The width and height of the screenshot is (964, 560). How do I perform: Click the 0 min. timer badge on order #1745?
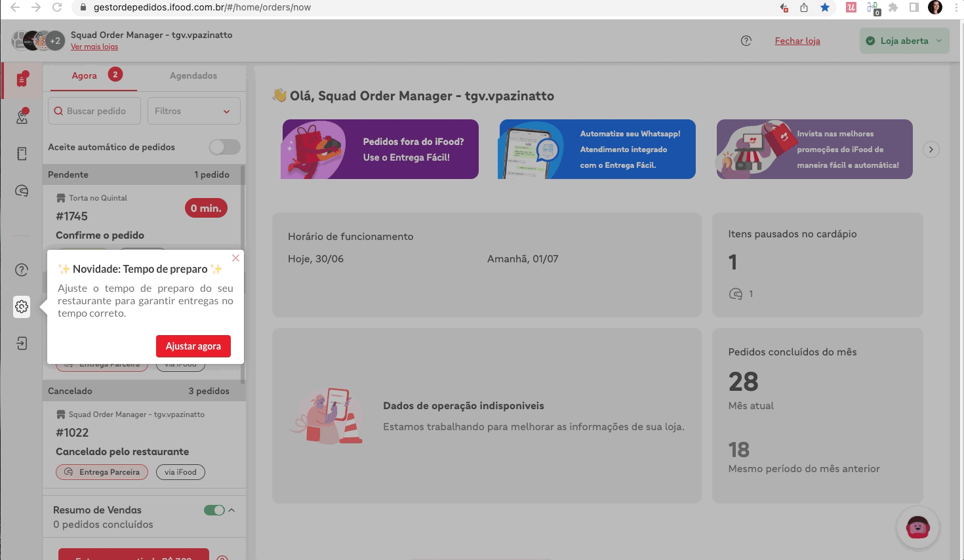click(206, 208)
